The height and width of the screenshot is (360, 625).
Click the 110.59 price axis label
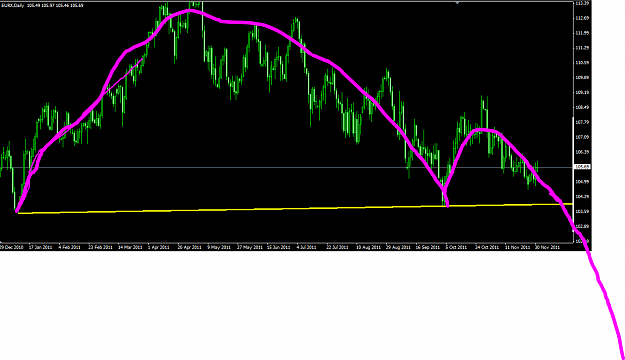tap(582, 63)
